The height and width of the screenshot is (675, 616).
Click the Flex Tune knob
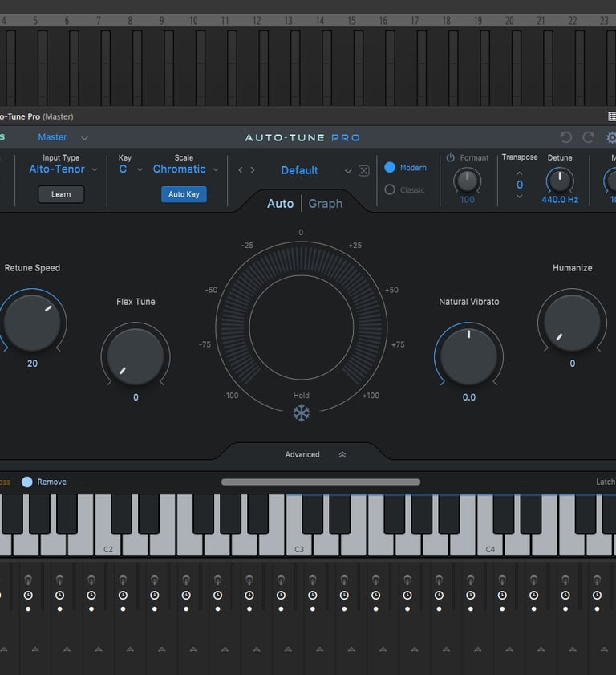[136, 357]
